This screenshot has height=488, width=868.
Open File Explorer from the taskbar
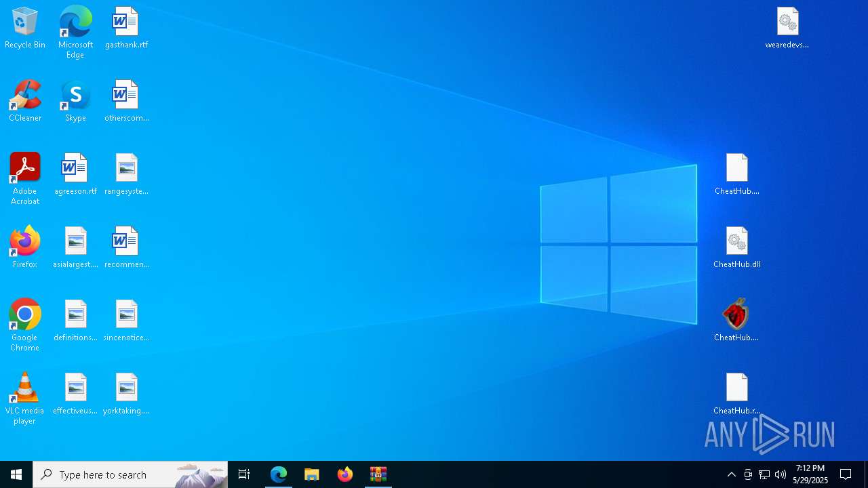(312, 474)
